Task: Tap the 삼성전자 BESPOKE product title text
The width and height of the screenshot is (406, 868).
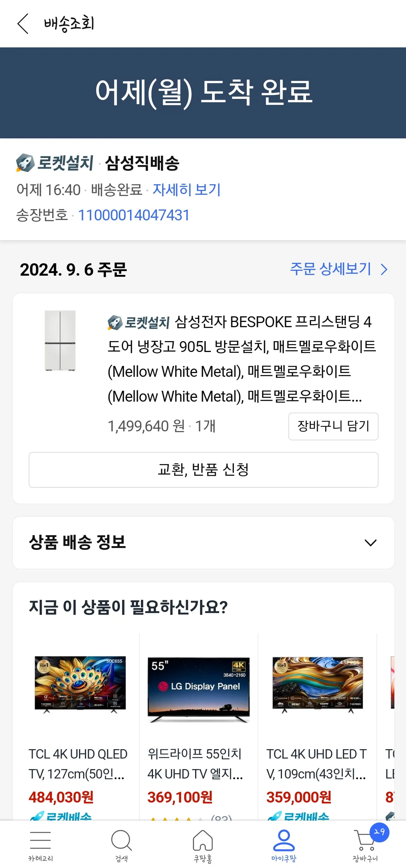Action: pos(241,359)
